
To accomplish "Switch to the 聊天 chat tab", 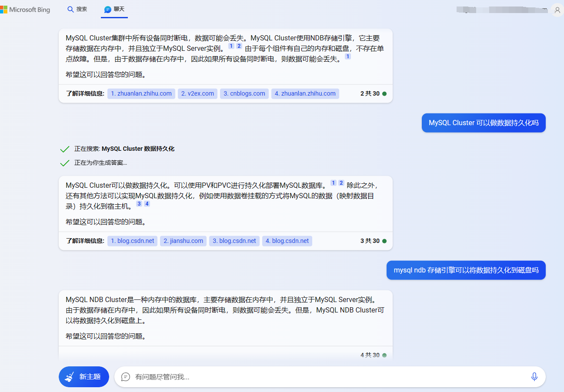I will pos(114,9).
